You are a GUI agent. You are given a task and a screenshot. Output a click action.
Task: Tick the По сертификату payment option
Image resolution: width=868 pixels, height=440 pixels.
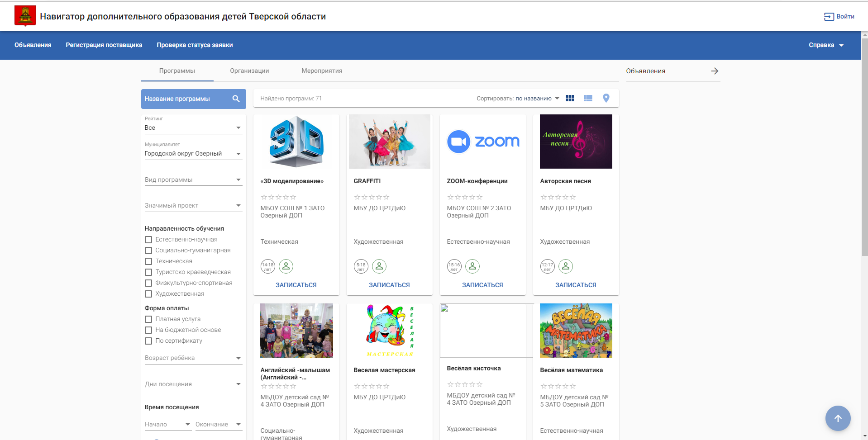[x=148, y=341]
